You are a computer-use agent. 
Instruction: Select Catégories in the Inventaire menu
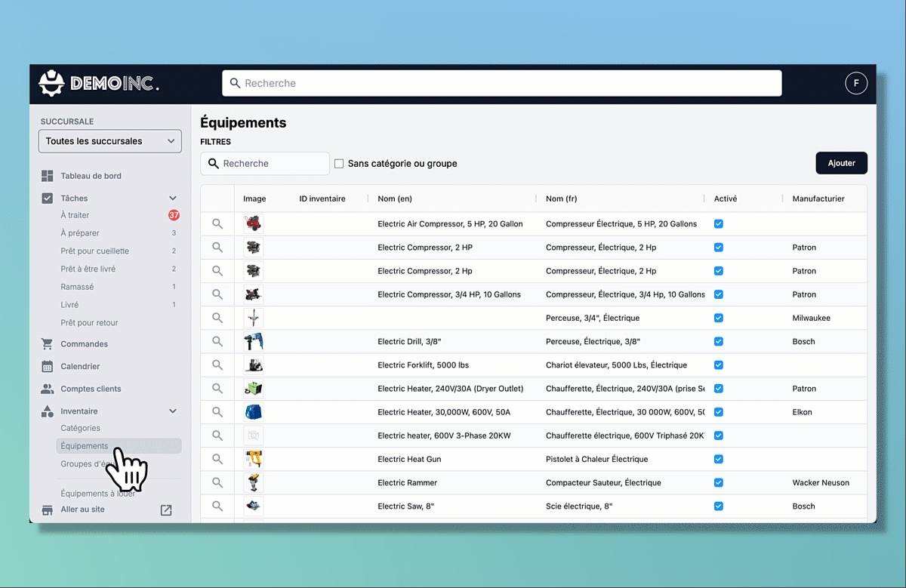tap(81, 428)
